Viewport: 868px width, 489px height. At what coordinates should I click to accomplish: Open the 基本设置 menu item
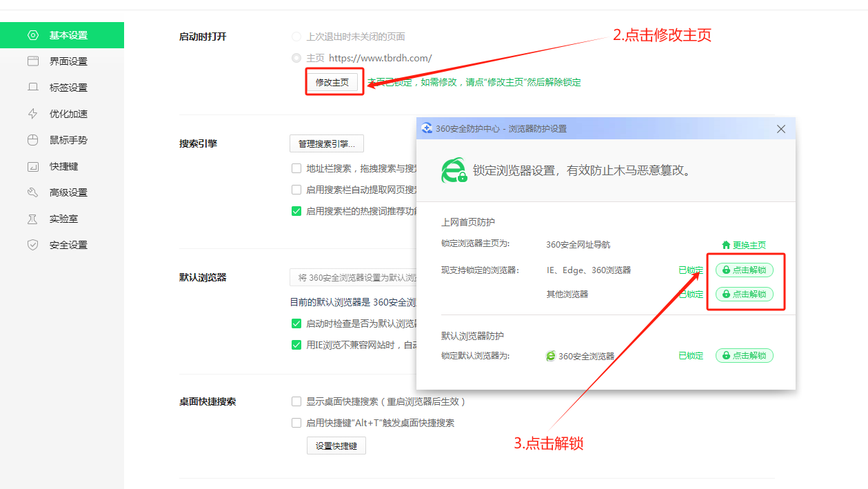62,35
